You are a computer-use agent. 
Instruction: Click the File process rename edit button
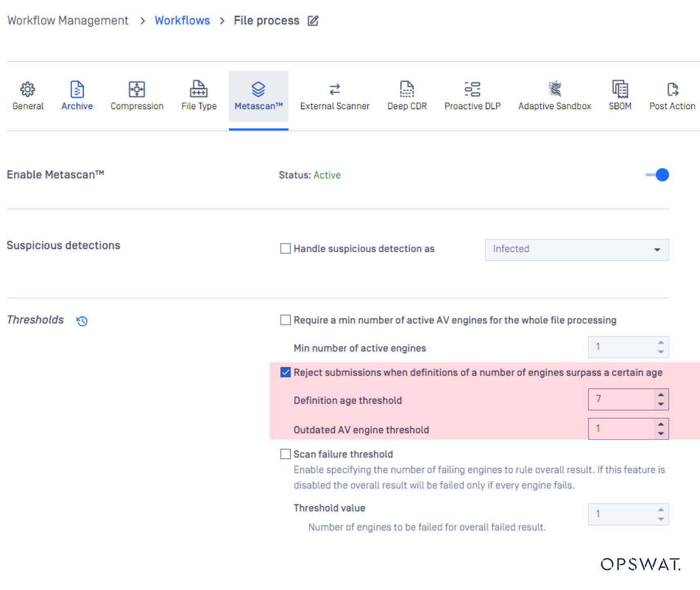point(313,20)
